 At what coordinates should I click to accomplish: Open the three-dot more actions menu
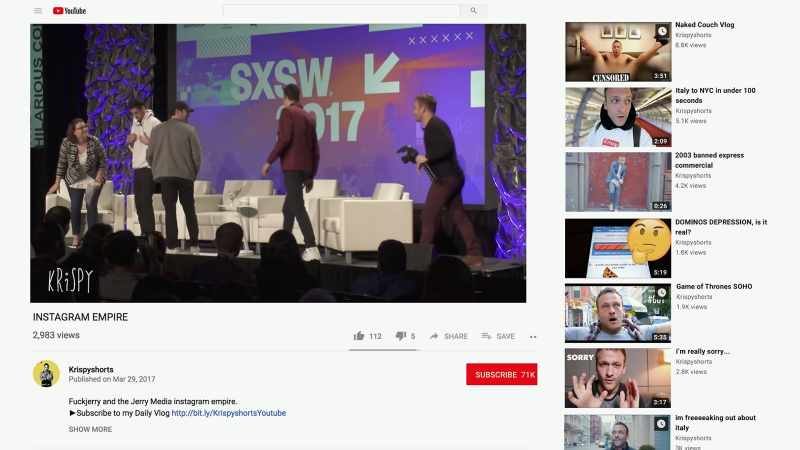[533, 337]
